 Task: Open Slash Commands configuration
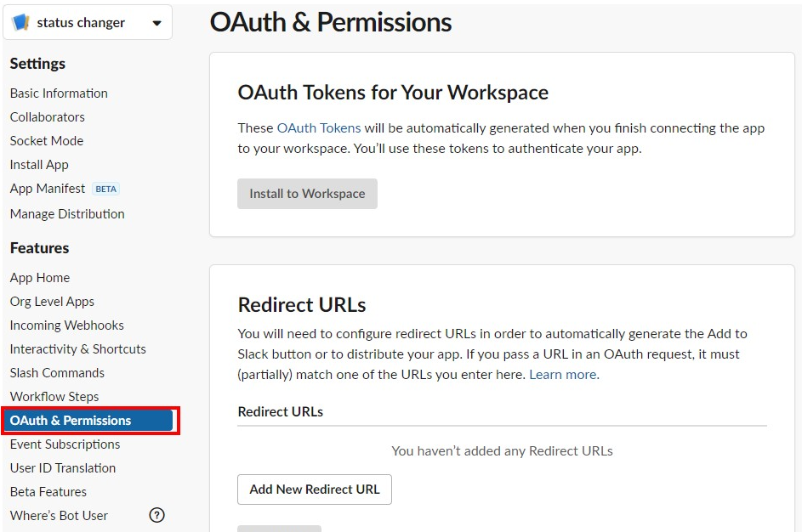click(57, 373)
